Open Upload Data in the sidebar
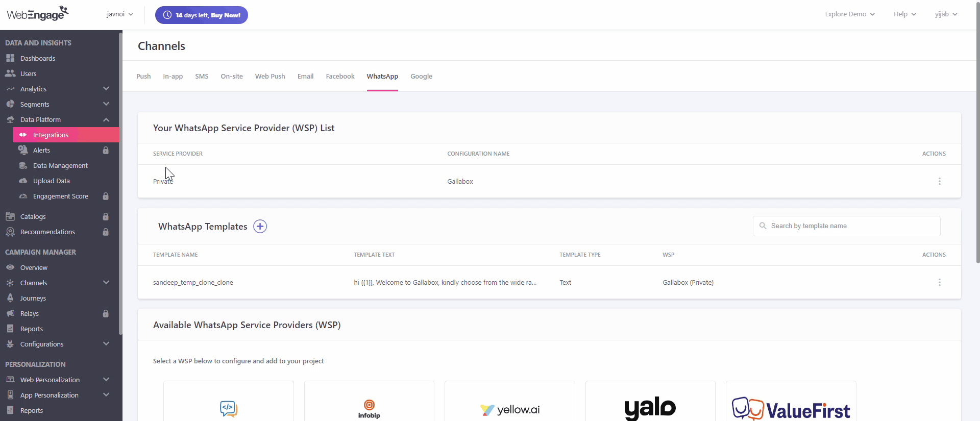Image resolution: width=980 pixels, height=421 pixels. click(51, 181)
